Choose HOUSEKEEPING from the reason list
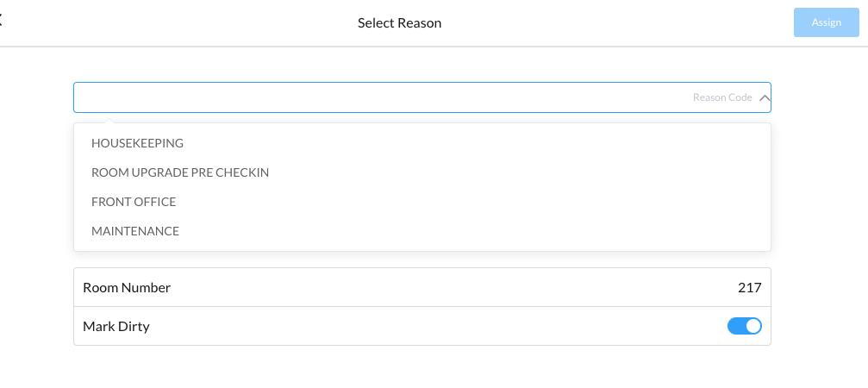Viewport: 868px width, 388px height. tap(137, 143)
